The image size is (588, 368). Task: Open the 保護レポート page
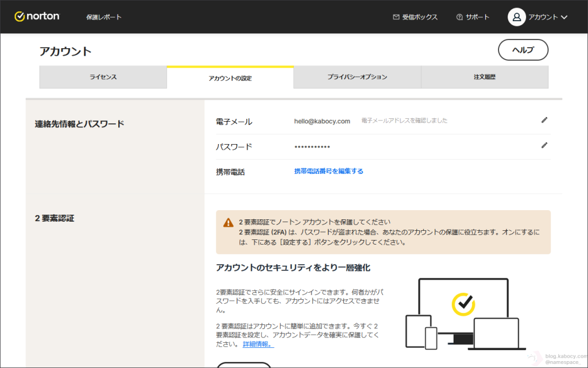pyautogui.click(x=104, y=17)
